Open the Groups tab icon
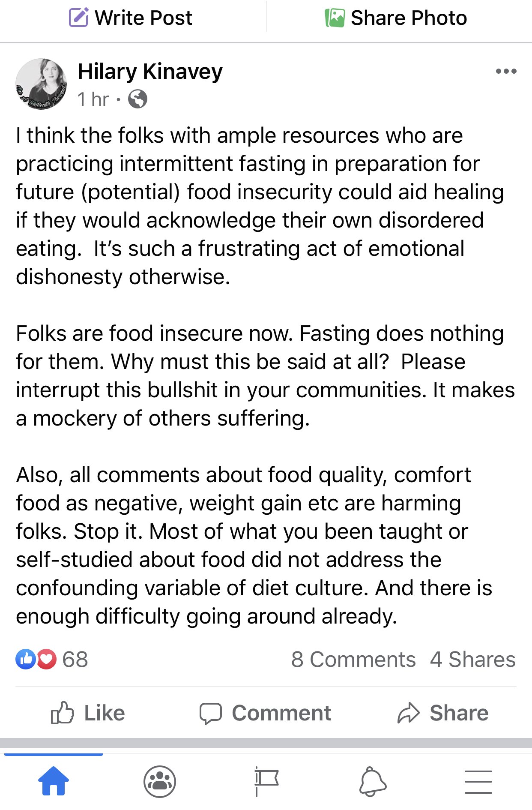Image resolution: width=532 pixels, height=810 pixels. [160, 781]
